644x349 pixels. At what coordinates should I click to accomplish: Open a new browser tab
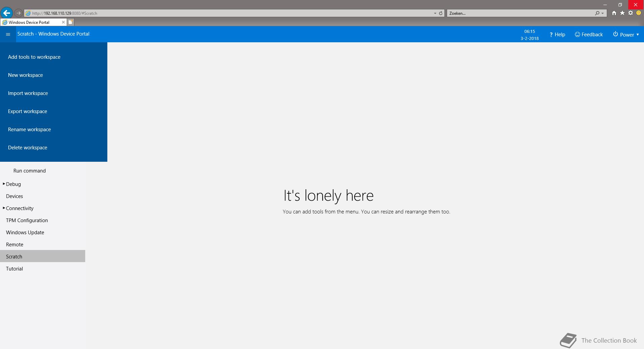70,22
